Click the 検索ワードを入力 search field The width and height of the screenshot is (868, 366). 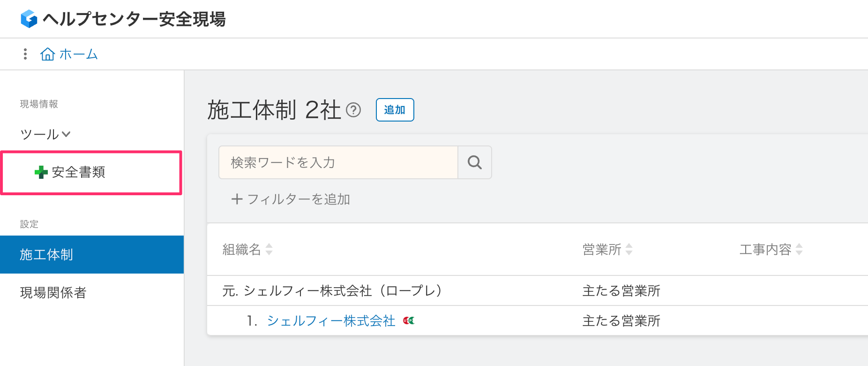338,162
